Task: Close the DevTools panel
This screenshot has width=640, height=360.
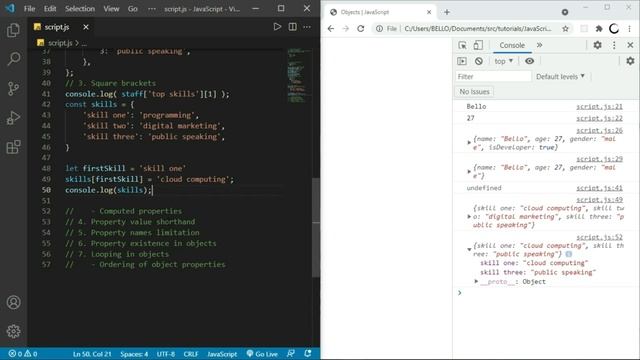Action: (630, 45)
